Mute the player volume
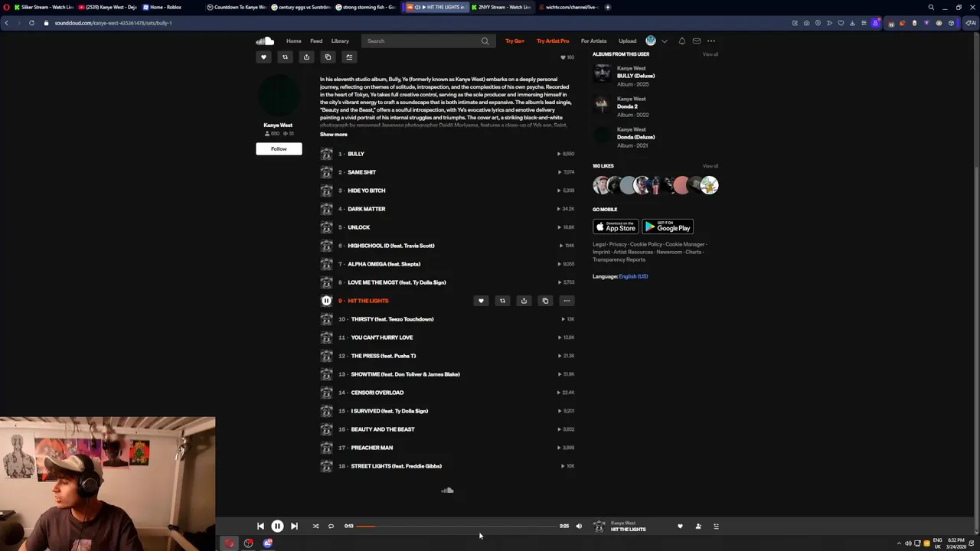 (579, 527)
